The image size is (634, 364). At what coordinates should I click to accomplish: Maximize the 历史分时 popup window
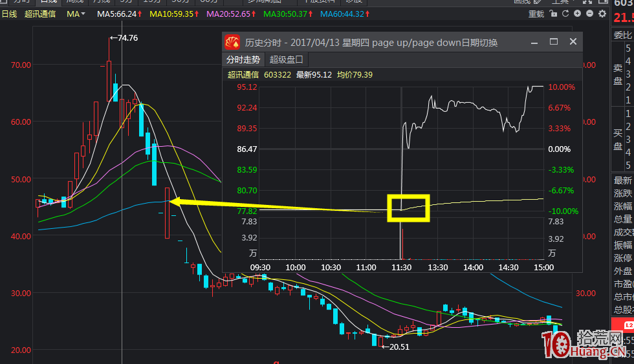click(x=554, y=41)
